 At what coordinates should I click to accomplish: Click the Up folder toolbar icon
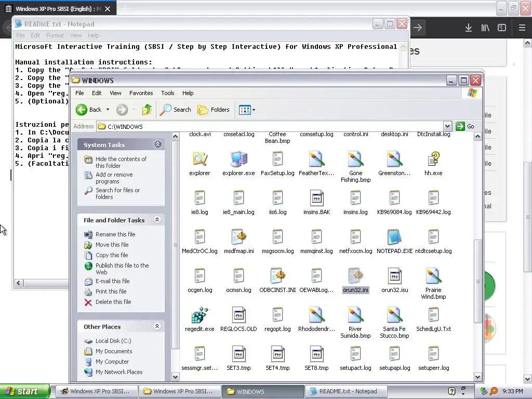[x=147, y=110]
